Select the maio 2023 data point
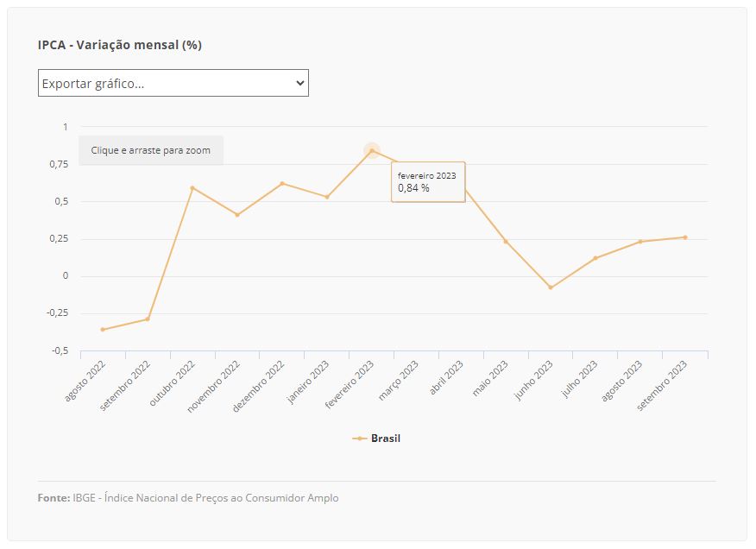The image size is (756, 549). coord(506,242)
